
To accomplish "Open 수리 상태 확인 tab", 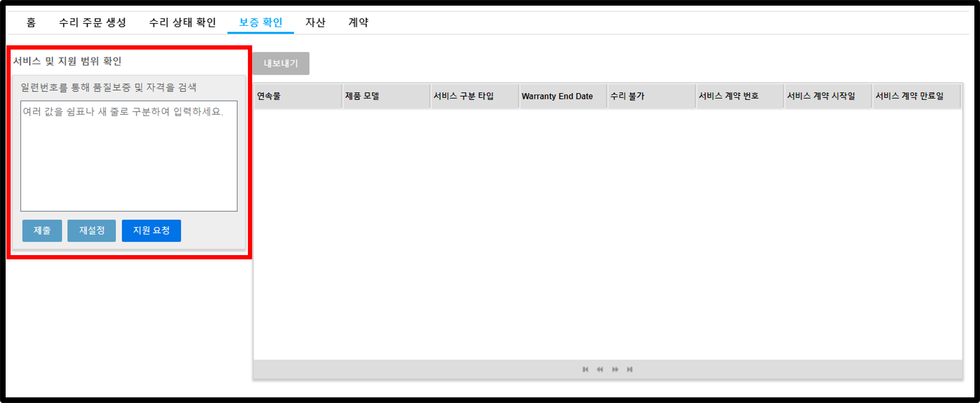I will pyautogui.click(x=183, y=22).
